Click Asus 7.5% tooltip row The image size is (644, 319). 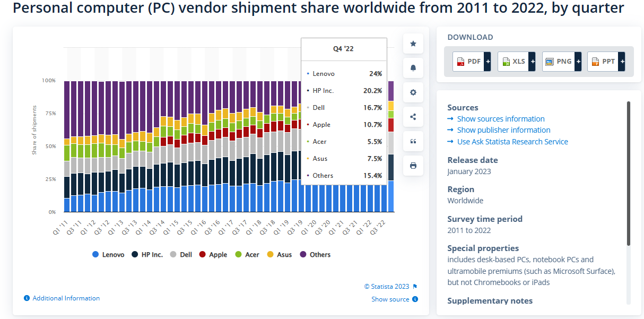[x=344, y=159]
